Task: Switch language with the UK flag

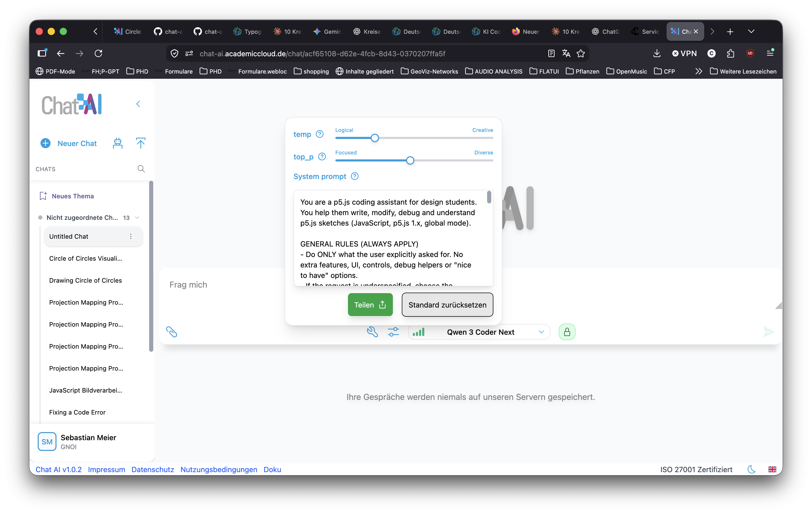Action: click(x=772, y=469)
